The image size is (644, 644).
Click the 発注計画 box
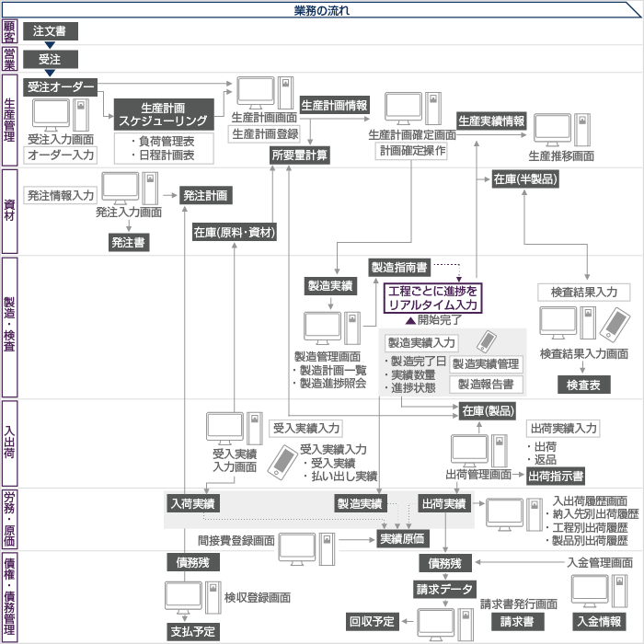tap(206, 195)
